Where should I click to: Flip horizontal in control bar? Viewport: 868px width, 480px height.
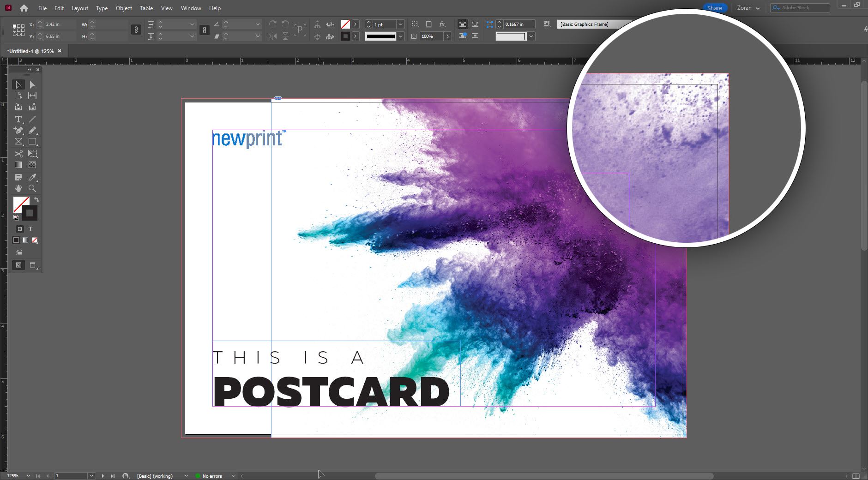273,36
